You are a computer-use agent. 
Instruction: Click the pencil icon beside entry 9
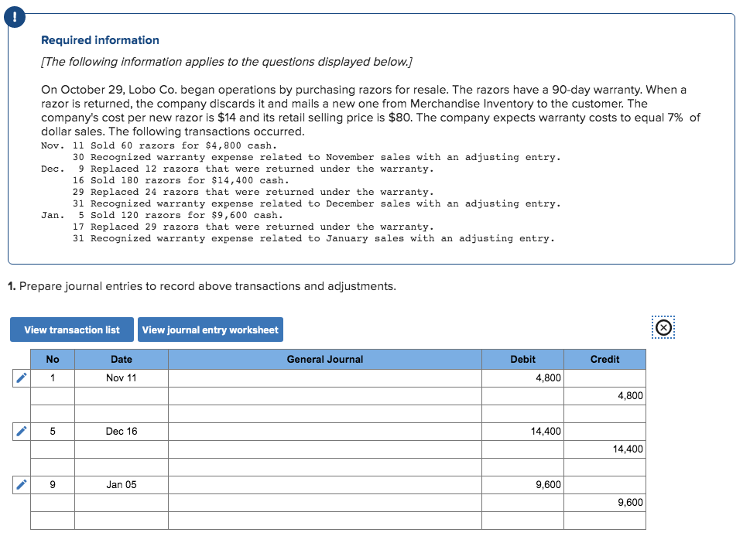(20, 484)
